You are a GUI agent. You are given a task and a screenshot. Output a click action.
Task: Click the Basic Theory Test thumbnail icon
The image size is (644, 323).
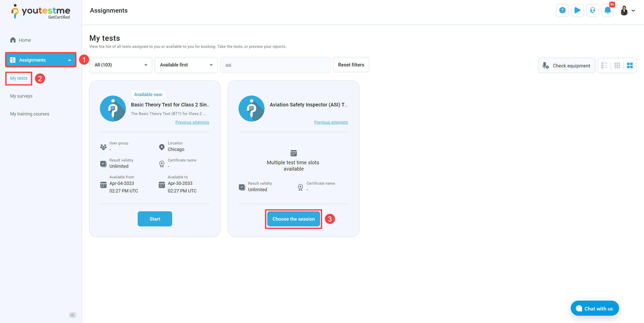click(113, 108)
